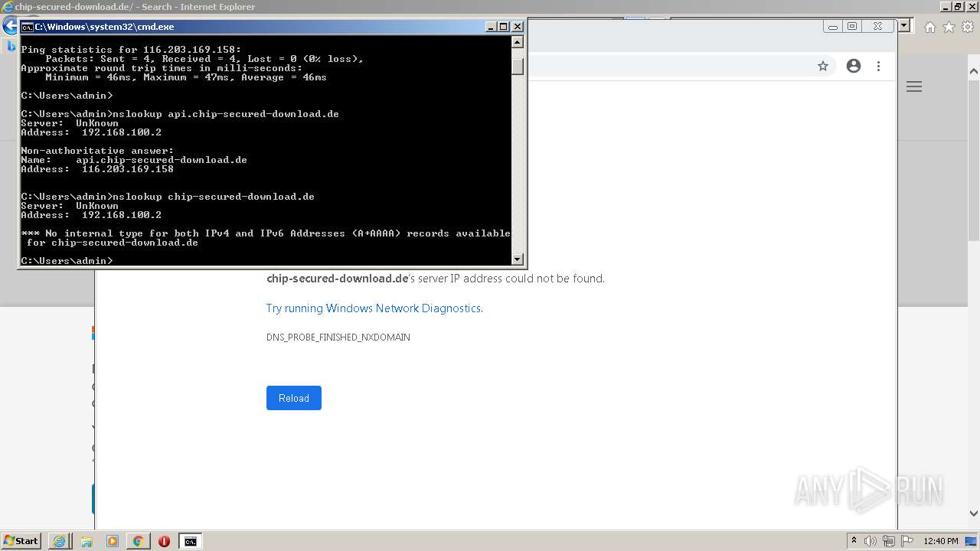Click IE page scrollbar up arrow

[974, 73]
